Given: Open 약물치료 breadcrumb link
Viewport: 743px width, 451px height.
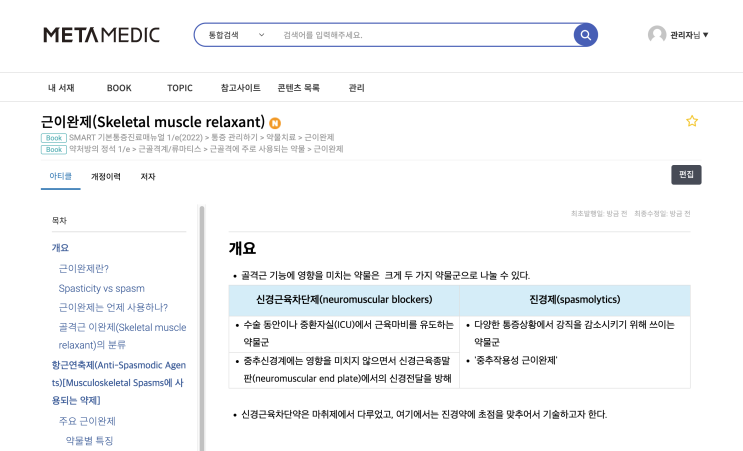Looking at the screenshot, I should tap(281, 137).
